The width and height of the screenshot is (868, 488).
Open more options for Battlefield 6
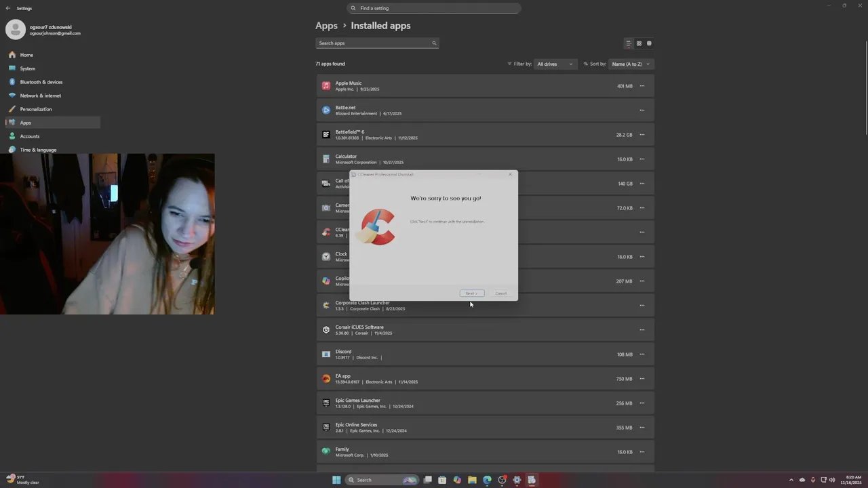click(x=642, y=135)
